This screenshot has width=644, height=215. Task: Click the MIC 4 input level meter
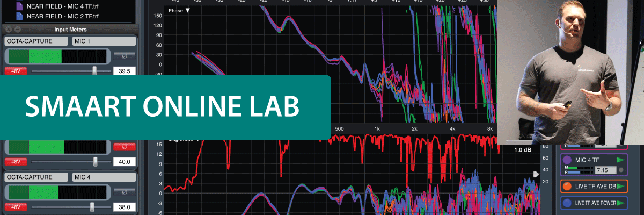[x=57, y=192]
